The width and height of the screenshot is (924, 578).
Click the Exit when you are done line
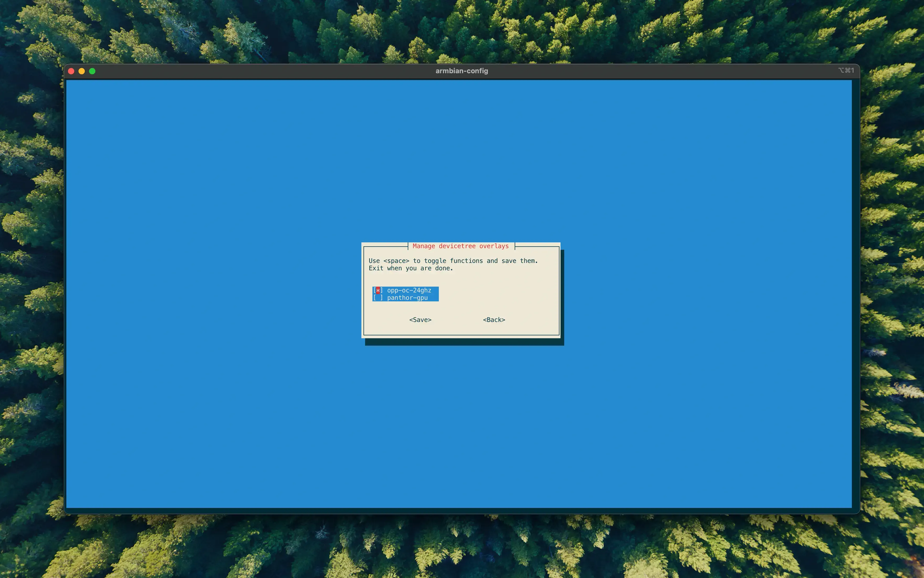click(410, 268)
